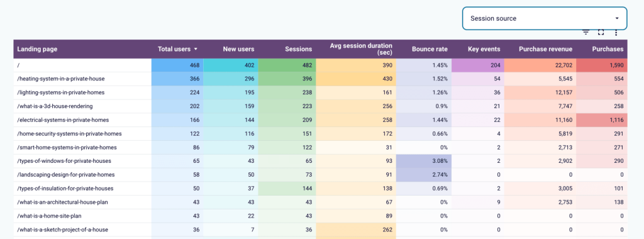The height and width of the screenshot is (239, 644).
Task: Click Avg session duration value 262
Action: click(x=387, y=230)
